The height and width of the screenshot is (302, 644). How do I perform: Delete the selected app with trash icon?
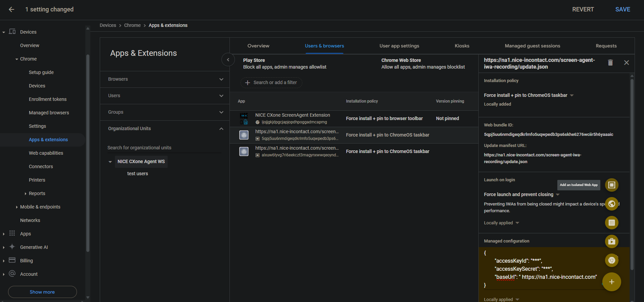click(610, 63)
